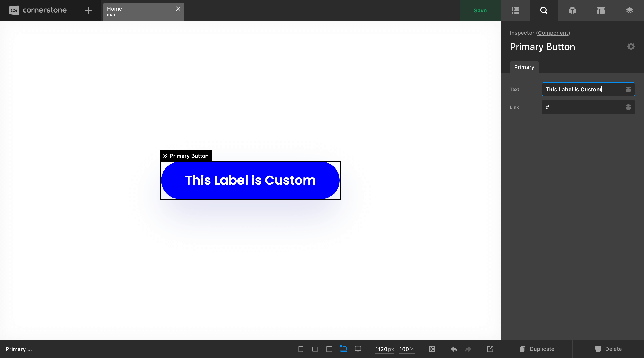Open dynamic content for Text field
Screen dimensions: 644x358
[x=628, y=89]
